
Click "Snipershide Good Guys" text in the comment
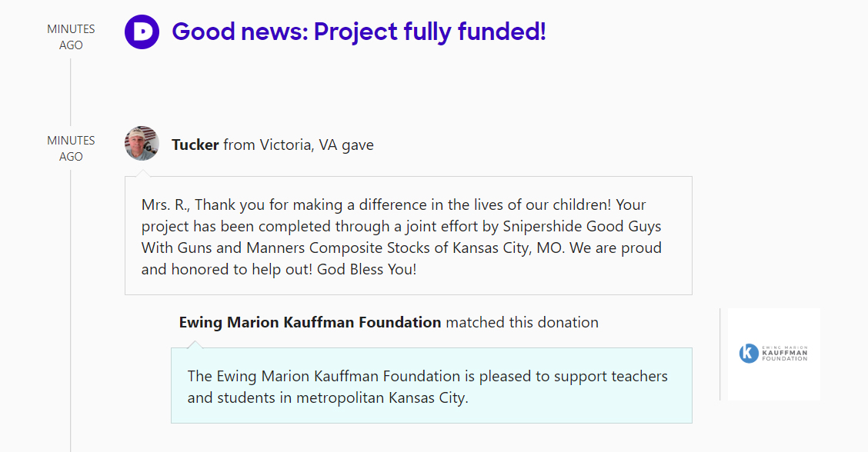coord(582,227)
